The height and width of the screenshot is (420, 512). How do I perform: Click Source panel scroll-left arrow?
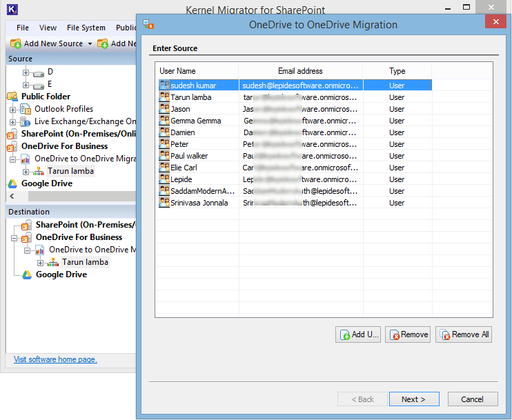[x=12, y=196]
